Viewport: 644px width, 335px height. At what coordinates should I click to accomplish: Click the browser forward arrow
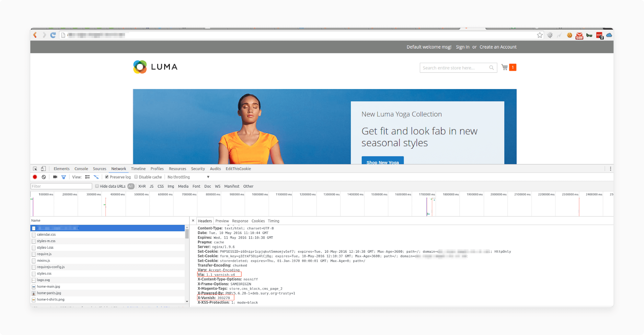coord(44,35)
